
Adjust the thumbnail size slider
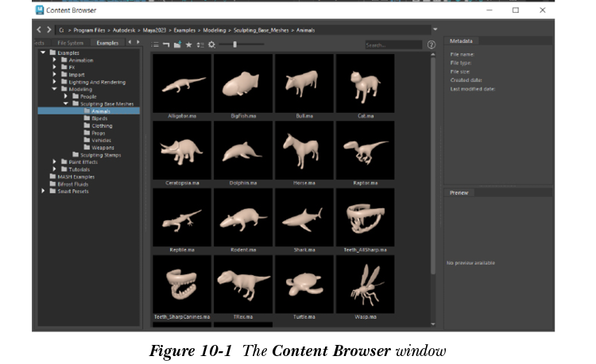(234, 45)
